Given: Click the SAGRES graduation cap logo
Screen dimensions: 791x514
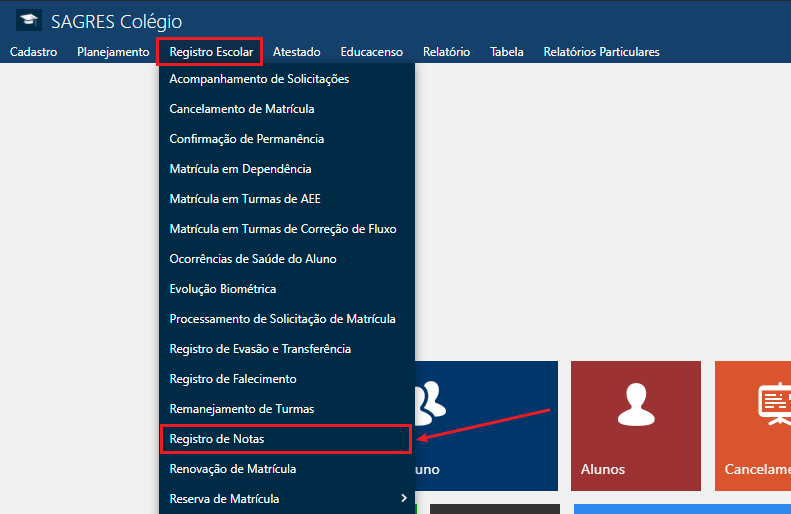Looking at the screenshot, I should (29, 21).
